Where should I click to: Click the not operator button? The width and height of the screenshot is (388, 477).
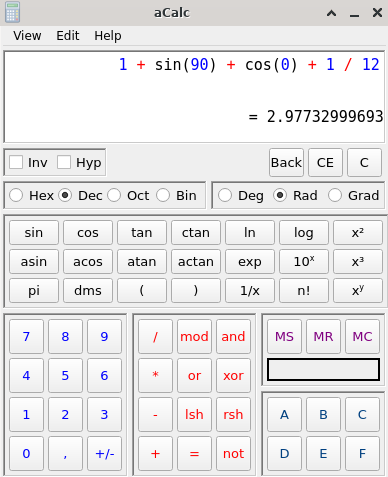[x=233, y=453]
